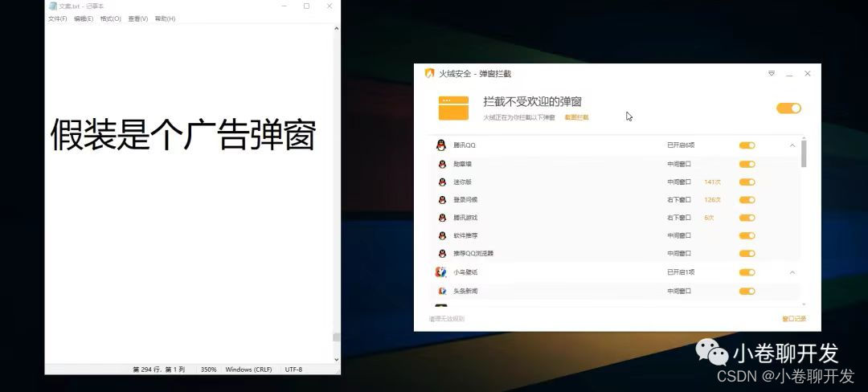The width and height of the screenshot is (868, 392).
Task: Click the QQ icon beside 迷你版
Action: point(442,182)
